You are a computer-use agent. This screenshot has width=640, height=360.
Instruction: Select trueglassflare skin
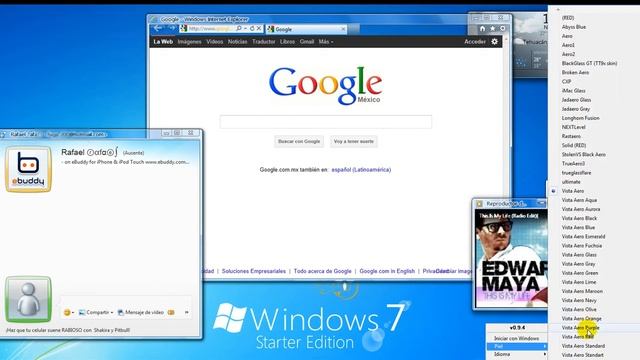(576, 173)
